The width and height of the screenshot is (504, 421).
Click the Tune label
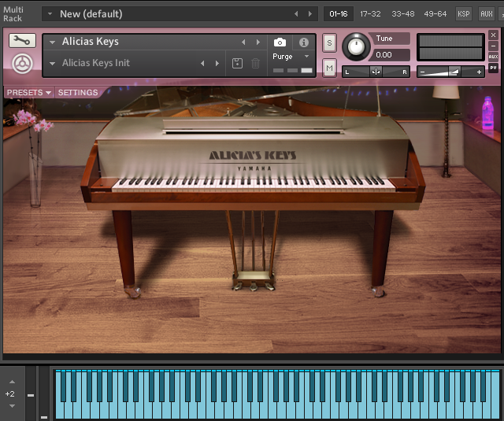pyautogui.click(x=384, y=39)
